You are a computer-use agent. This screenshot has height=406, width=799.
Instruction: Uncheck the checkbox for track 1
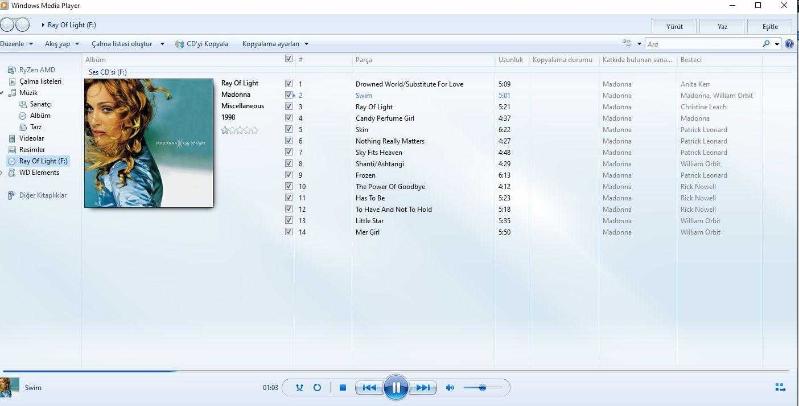(x=289, y=84)
